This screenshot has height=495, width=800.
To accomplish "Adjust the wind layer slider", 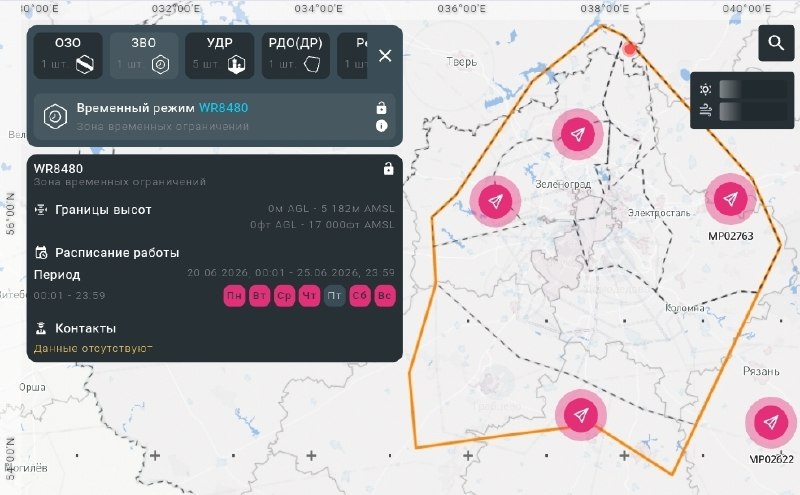I will [x=753, y=111].
